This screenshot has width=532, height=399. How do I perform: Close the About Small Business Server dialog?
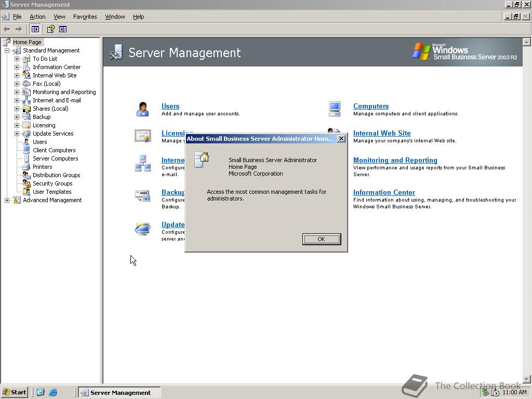point(341,138)
